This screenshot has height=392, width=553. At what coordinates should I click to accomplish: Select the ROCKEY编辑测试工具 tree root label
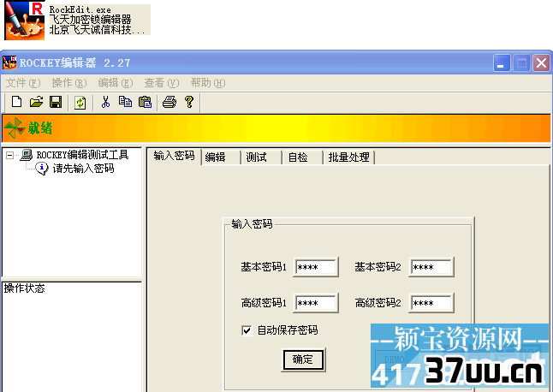tap(82, 155)
